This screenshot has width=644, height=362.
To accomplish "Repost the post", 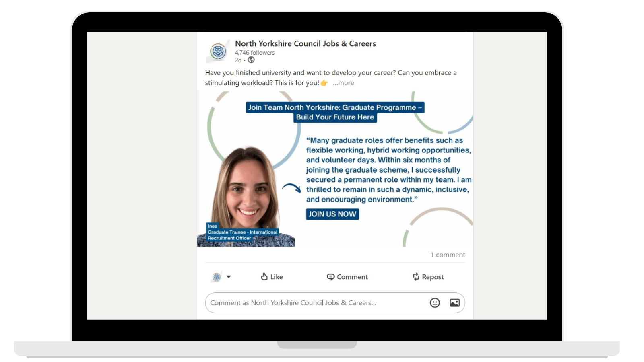I will (428, 277).
